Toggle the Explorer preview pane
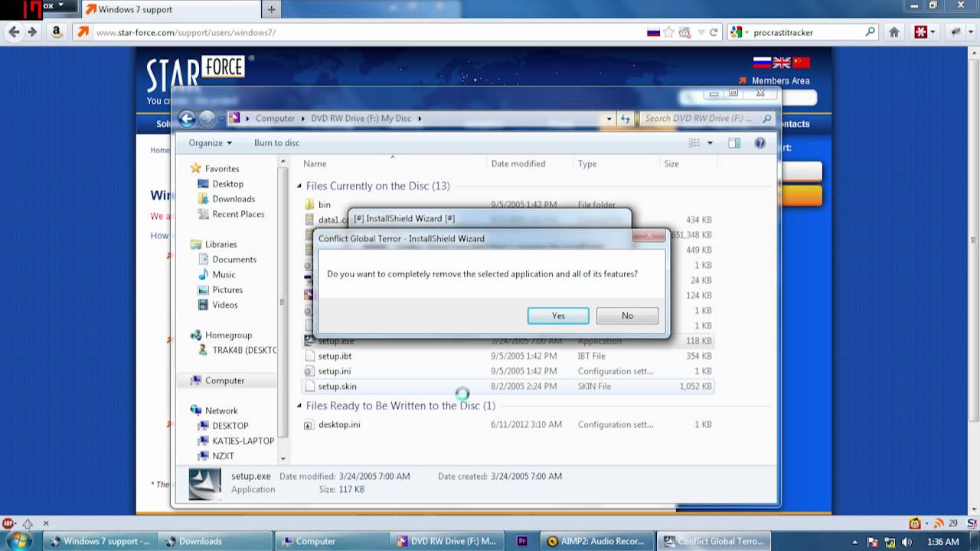Viewport: 980px width, 551px height. [734, 143]
